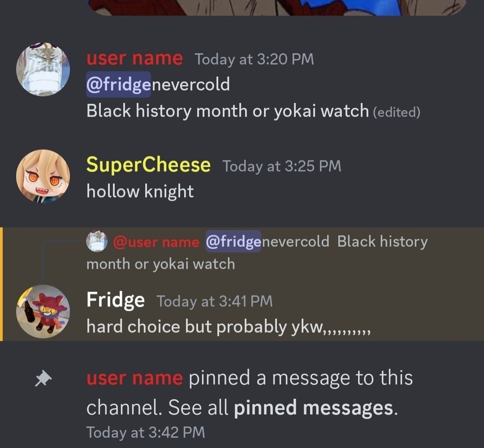Screen dimensions: 484x448
Task: Open SuperCheese's profile avatar
Action: point(43,177)
